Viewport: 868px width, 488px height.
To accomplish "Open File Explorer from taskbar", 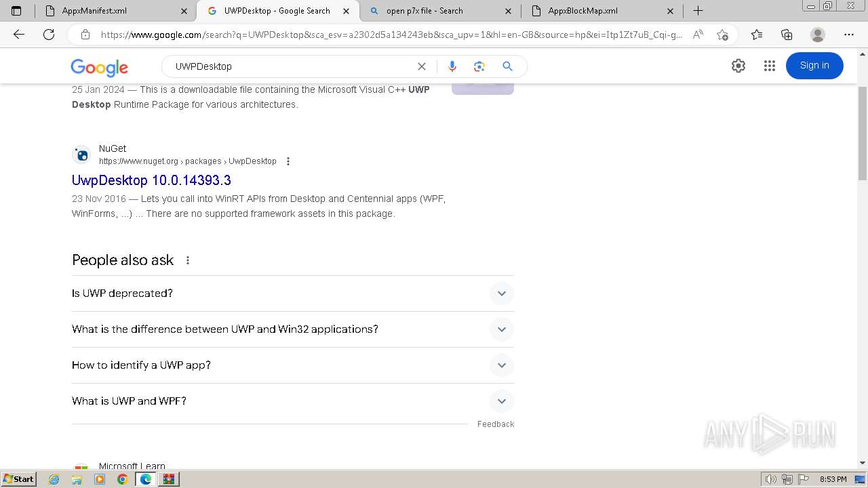I will click(77, 479).
